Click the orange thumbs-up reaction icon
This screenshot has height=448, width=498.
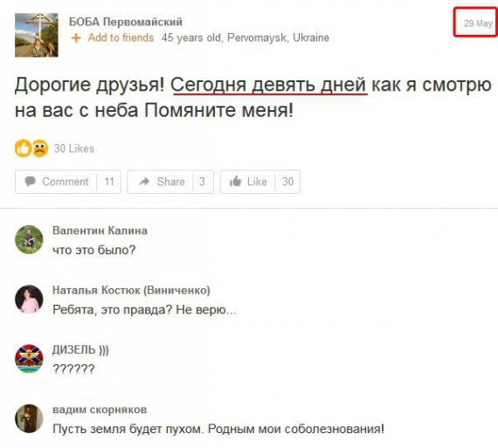(x=24, y=148)
